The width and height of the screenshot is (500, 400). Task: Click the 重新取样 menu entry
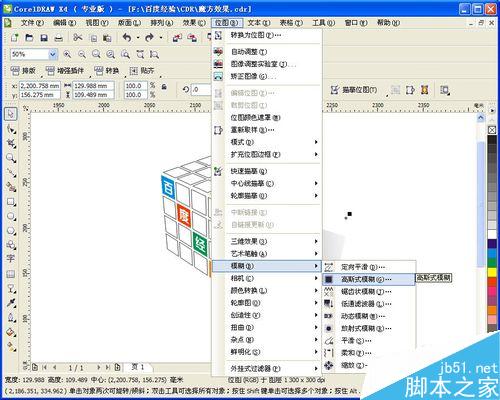(267, 130)
